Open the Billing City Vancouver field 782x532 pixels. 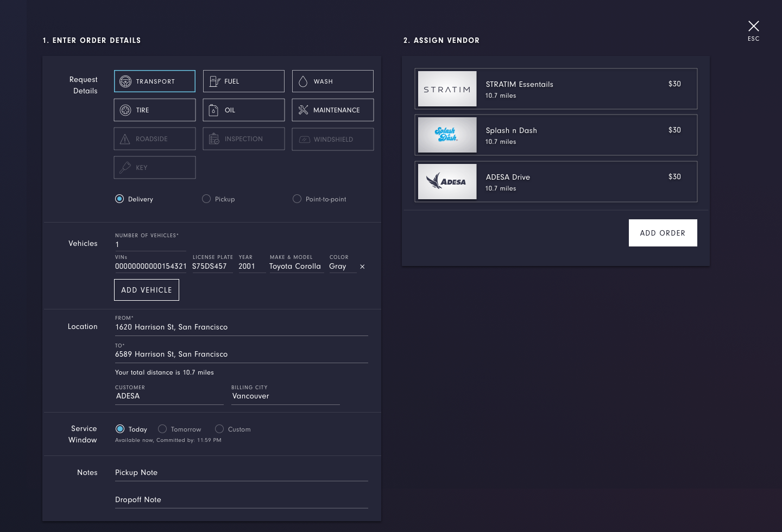tap(286, 396)
